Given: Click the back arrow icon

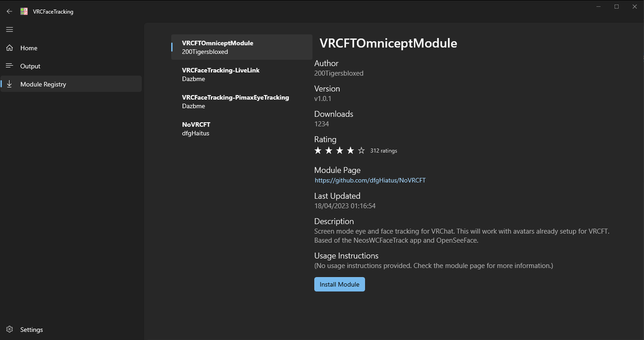Looking at the screenshot, I should (9, 11).
